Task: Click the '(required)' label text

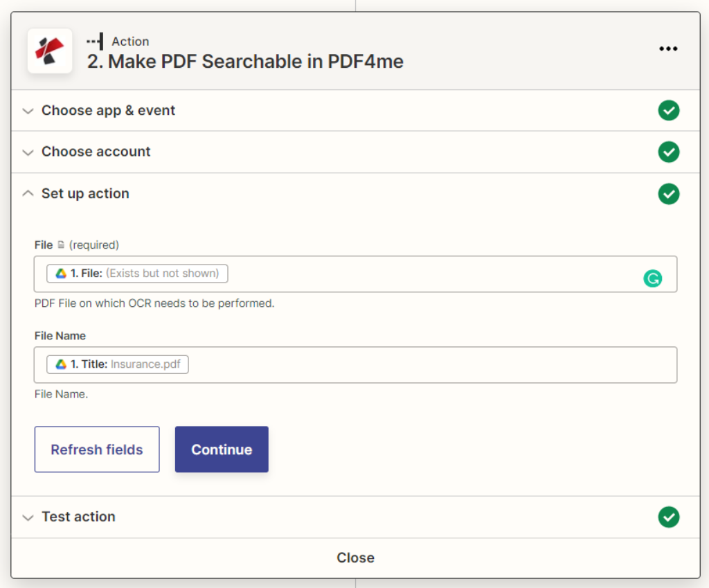Action: pyautogui.click(x=94, y=244)
